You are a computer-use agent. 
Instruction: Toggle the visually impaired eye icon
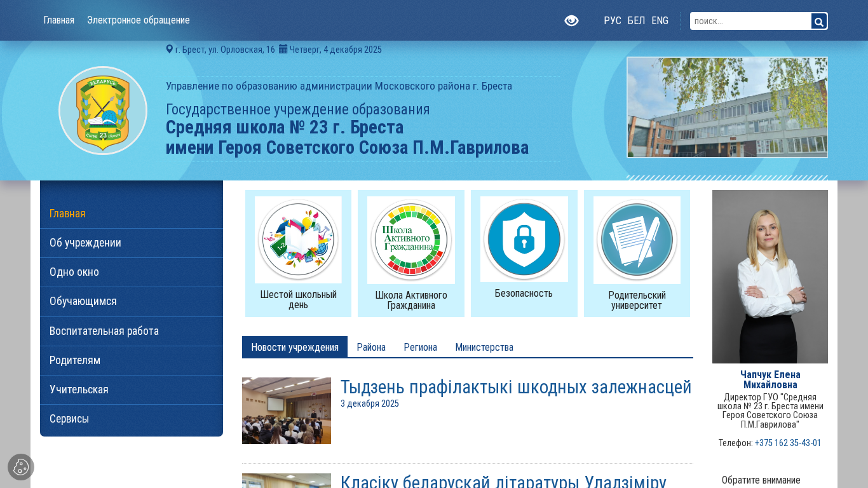[x=571, y=21]
